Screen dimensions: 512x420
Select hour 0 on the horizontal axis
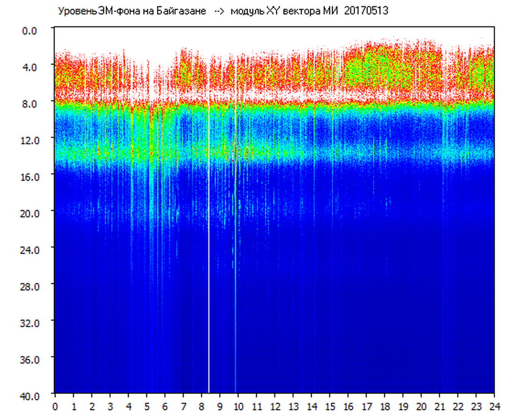pyautogui.click(x=55, y=406)
